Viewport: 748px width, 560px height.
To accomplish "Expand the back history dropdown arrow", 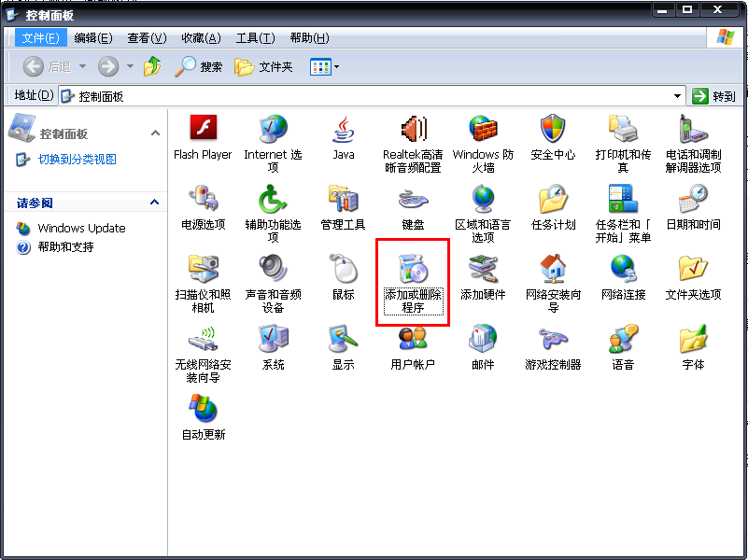I will 82,66.
